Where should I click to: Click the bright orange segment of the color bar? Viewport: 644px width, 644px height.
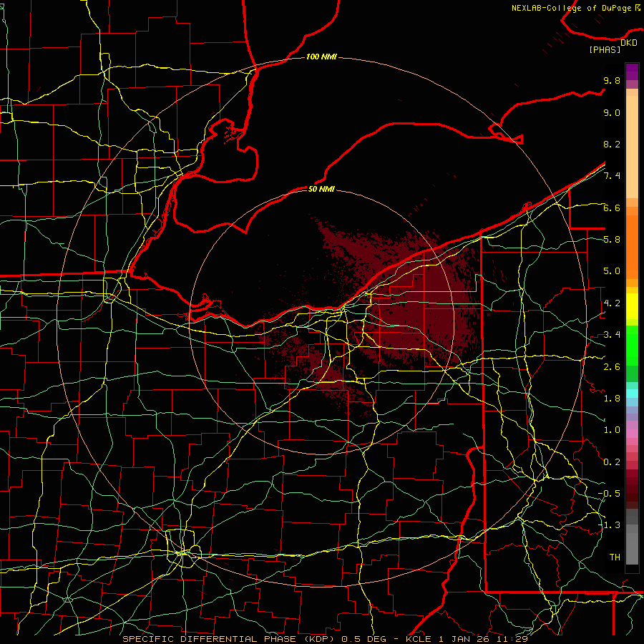[x=632, y=247]
